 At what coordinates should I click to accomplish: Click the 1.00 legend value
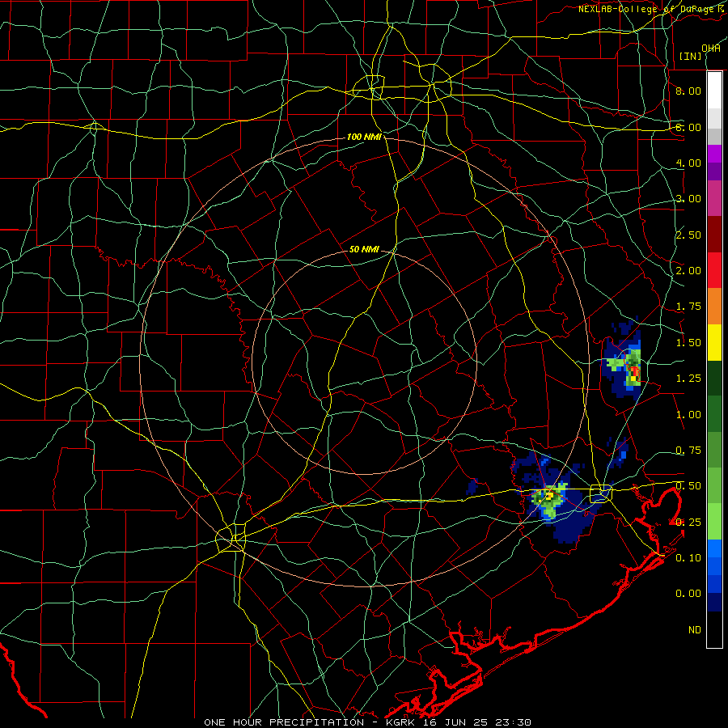click(x=688, y=415)
